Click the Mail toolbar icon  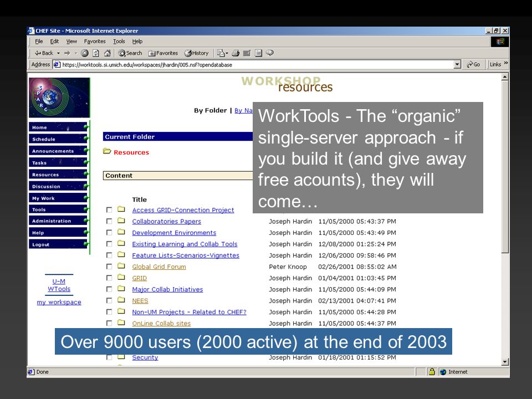coord(221,53)
